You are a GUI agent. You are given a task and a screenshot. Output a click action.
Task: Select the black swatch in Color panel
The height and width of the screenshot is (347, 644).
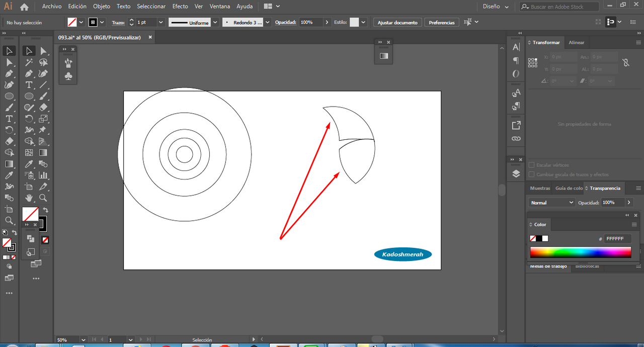click(539, 238)
